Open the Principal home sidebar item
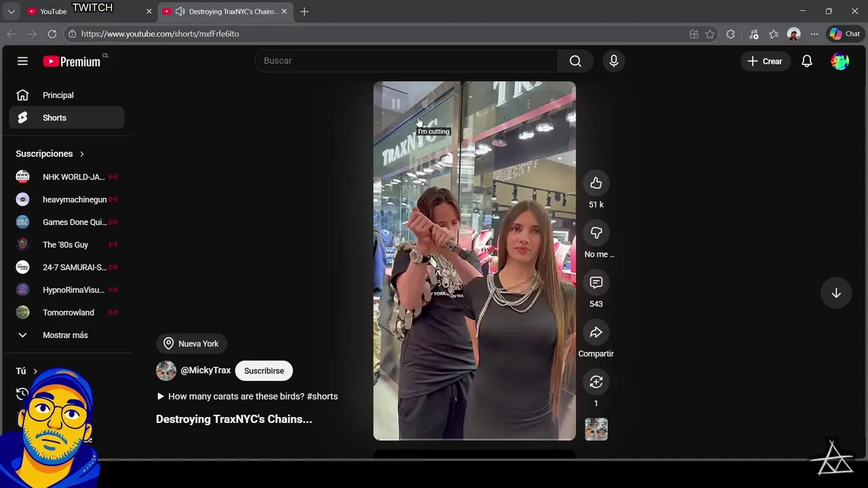This screenshot has height=488, width=868. [x=66, y=96]
